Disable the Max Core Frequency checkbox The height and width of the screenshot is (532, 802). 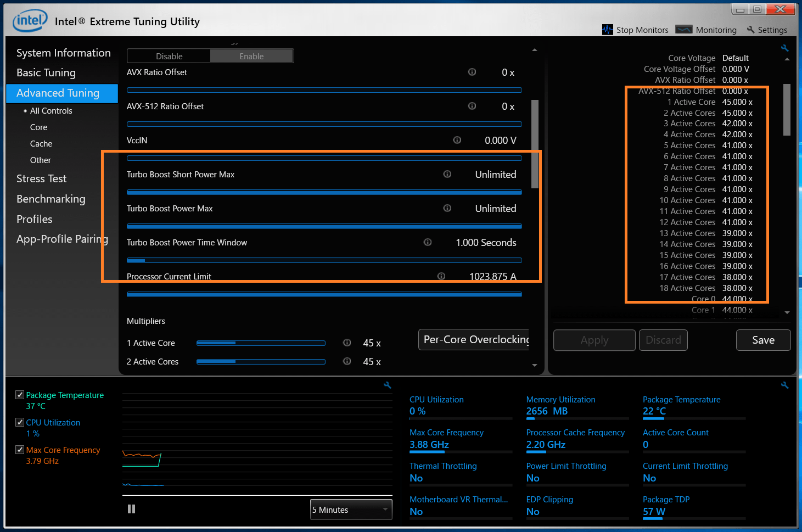[20, 450]
